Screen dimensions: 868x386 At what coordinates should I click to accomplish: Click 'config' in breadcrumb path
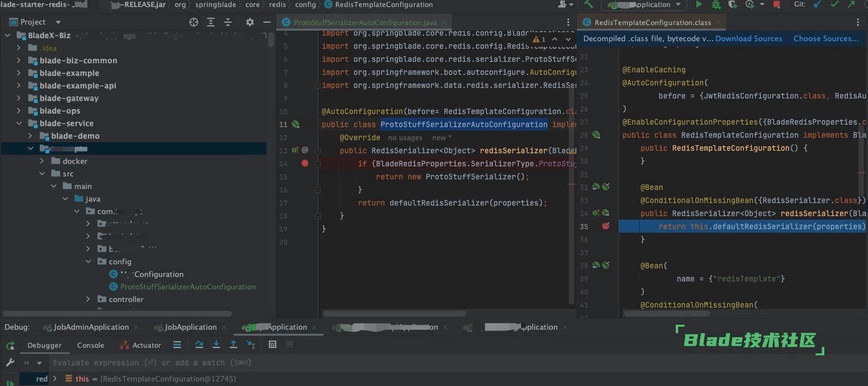tap(305, 5)
